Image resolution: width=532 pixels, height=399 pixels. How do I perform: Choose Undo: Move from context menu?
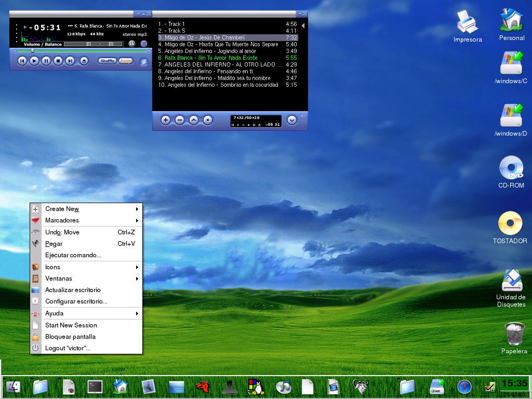87,232
